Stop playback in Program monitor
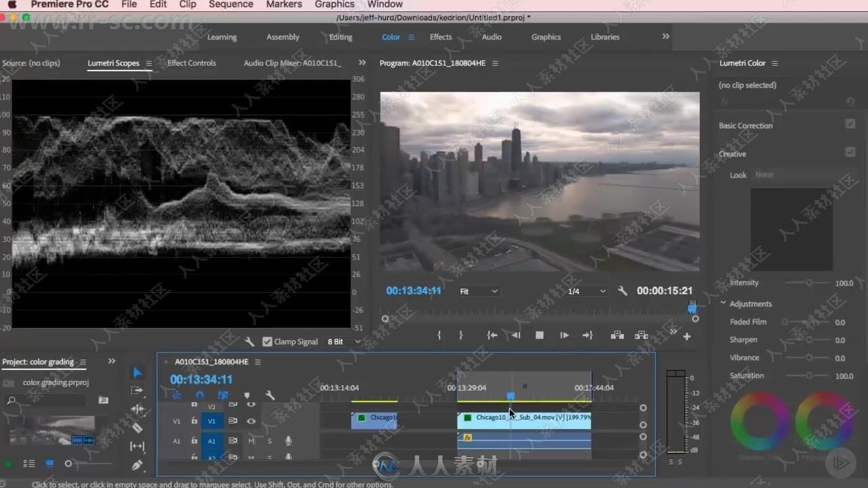This screenshot has width=868, height=488. coord(540,335)
